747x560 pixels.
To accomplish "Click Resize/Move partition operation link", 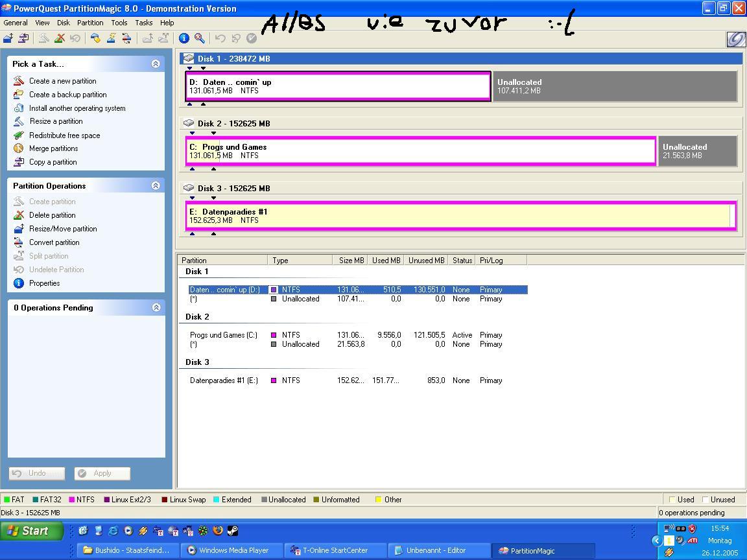I will [63, 229].
